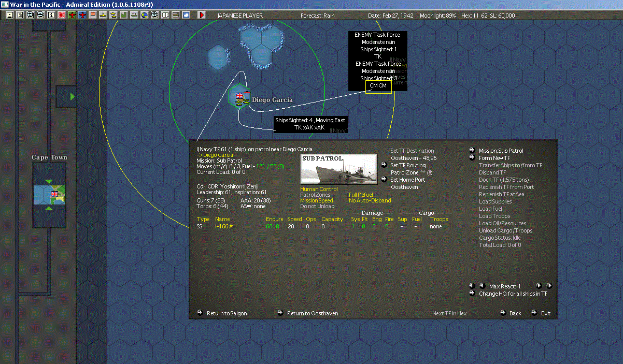Click green up arrow below Cape Town box
This screenshot has width=623, height=364.
(49, 208)
